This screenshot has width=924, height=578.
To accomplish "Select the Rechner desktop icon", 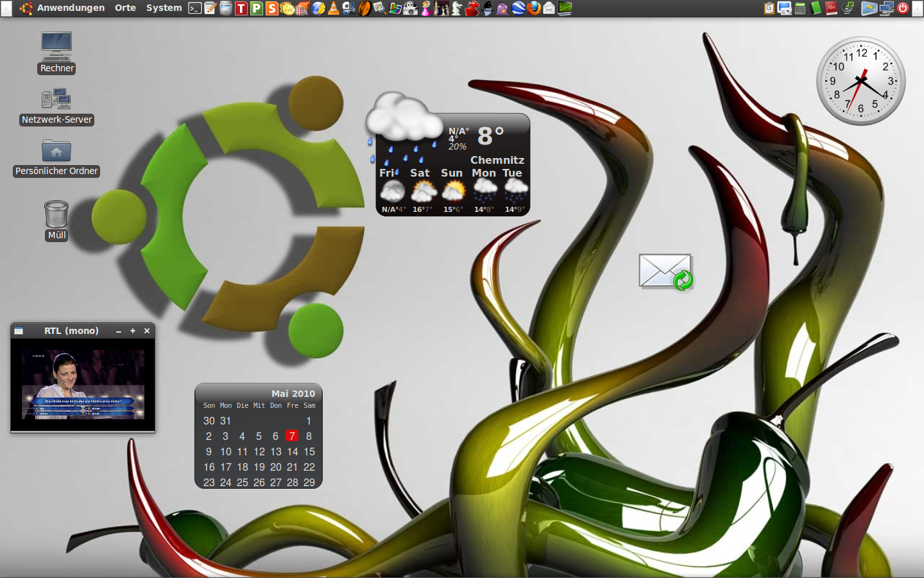I will (x=56, y=53).
